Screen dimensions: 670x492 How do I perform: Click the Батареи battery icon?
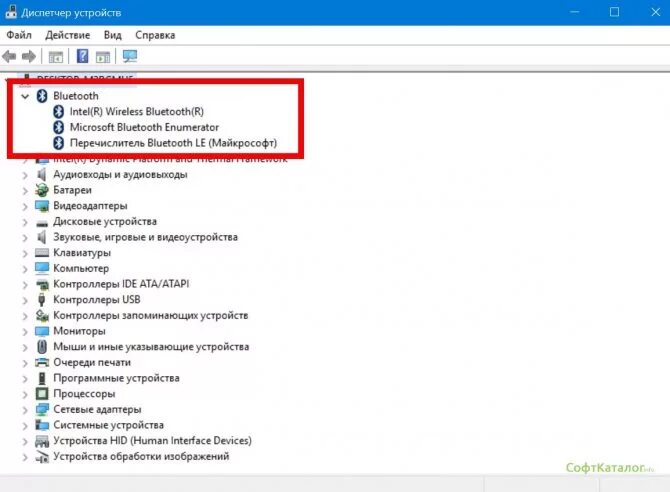click(x=42, y=190)
